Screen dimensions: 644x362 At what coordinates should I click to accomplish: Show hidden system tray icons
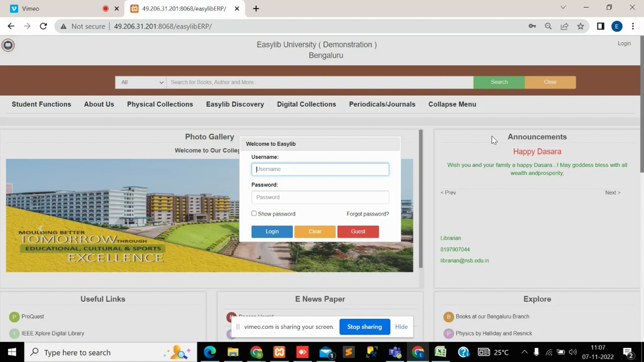(524, 352)
